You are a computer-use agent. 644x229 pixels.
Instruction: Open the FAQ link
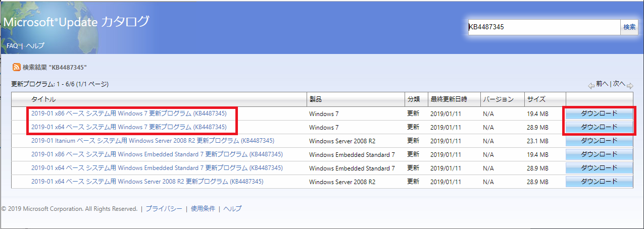pyautogui.click(x=12, y=45)
